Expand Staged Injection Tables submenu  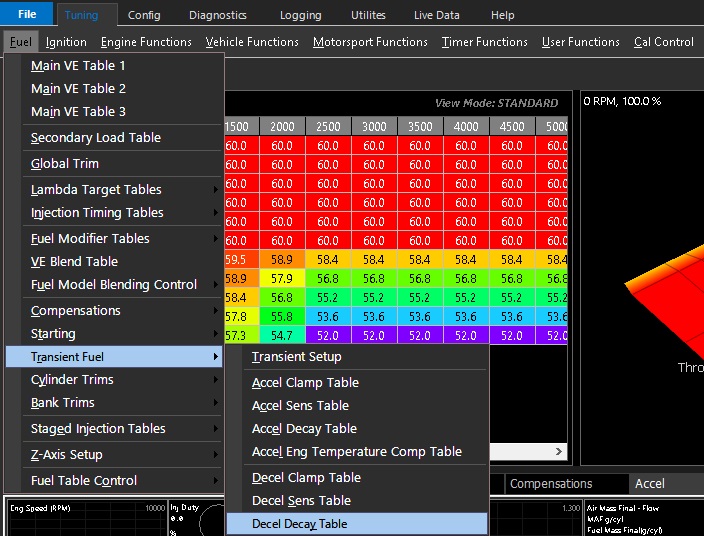[x=114, y=428]
